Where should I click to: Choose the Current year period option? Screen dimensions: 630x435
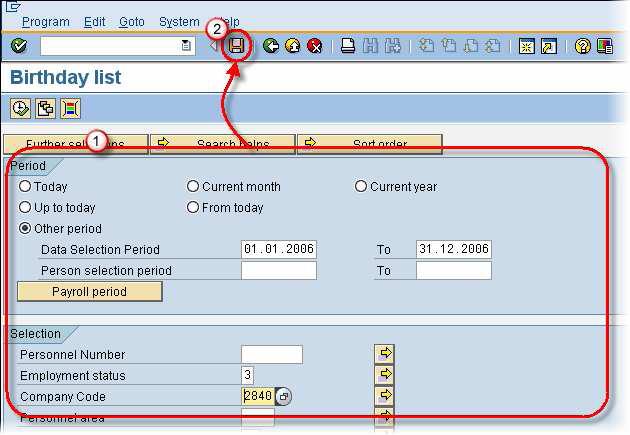click(x=361, y=187)
